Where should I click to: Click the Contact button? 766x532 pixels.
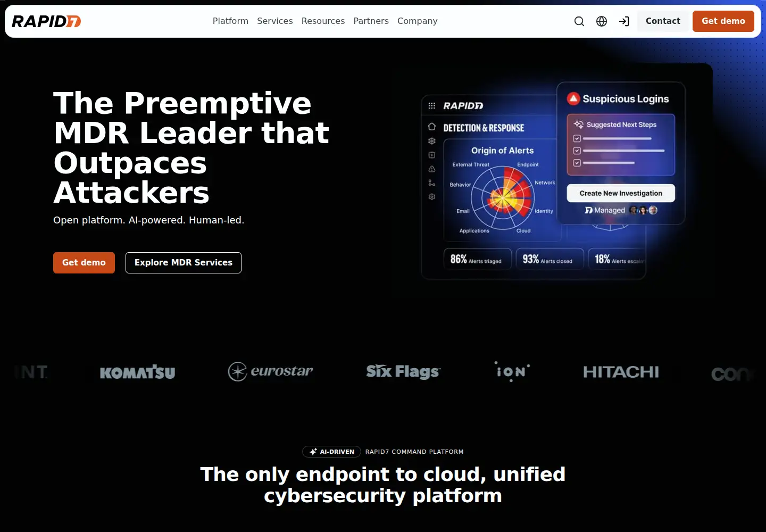[663, 21]
